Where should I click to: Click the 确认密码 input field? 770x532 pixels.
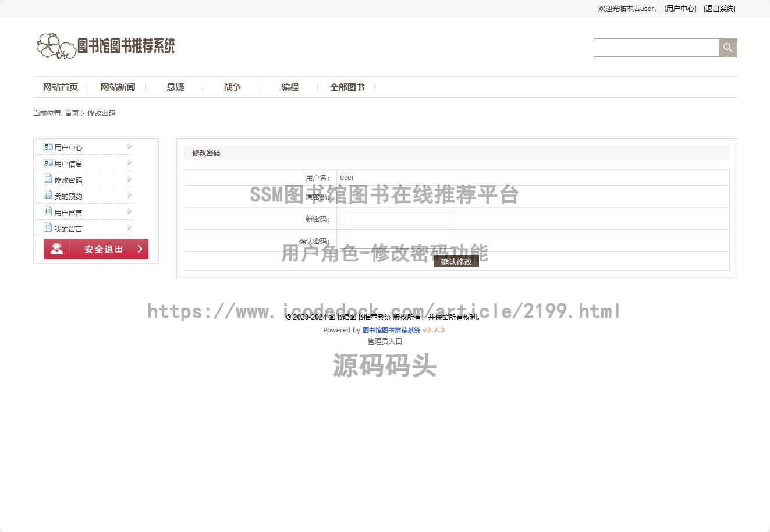pyautogui.click(x=396, y=241)
